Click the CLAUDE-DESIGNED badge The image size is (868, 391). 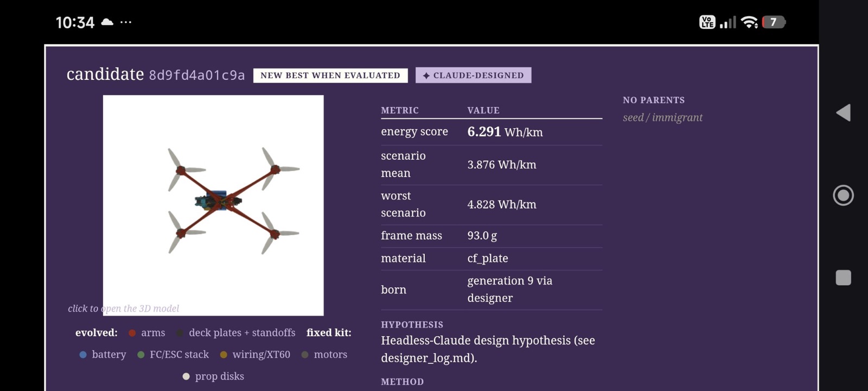(x=473, y=75)
